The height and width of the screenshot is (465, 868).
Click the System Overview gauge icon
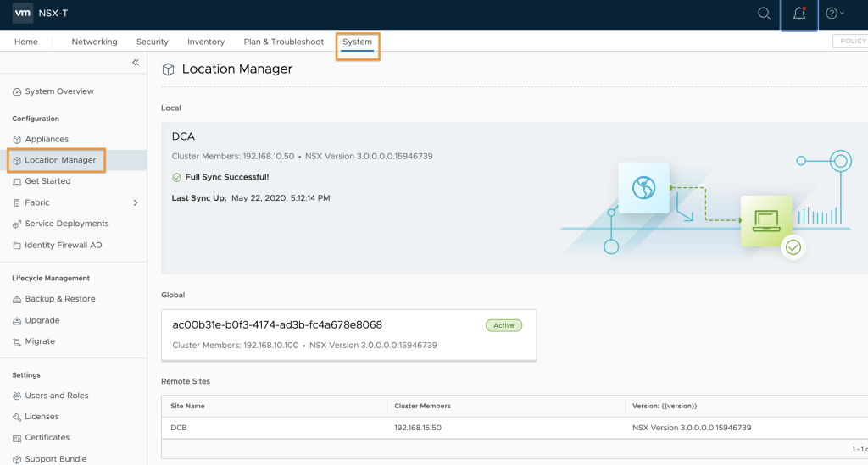[17, 91]
